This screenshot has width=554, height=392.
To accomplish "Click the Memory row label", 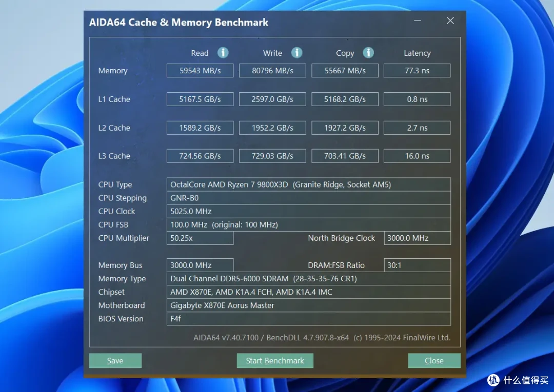I will click(113, 71).
